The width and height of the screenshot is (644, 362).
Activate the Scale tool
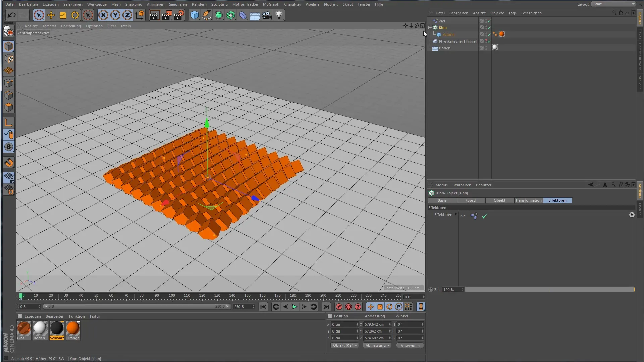(x=63, y=15)
